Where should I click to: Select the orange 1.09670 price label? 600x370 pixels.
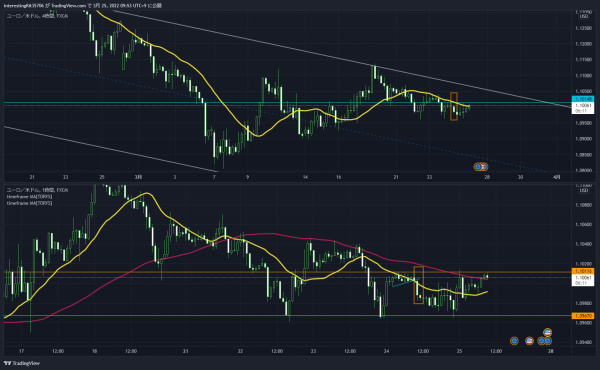(583, 316)
